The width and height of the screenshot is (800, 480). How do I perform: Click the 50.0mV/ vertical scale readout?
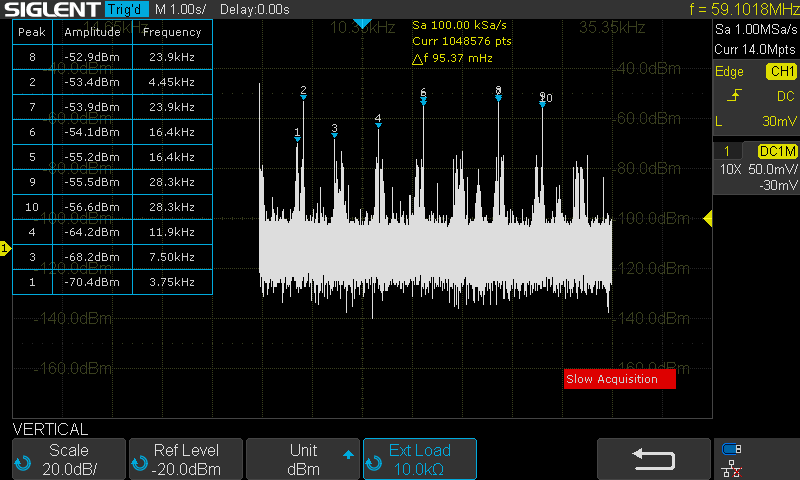tap(772, 169)
